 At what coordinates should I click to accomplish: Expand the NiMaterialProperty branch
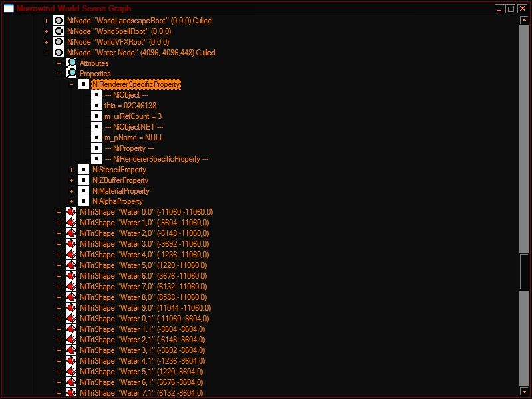point(71,191)
